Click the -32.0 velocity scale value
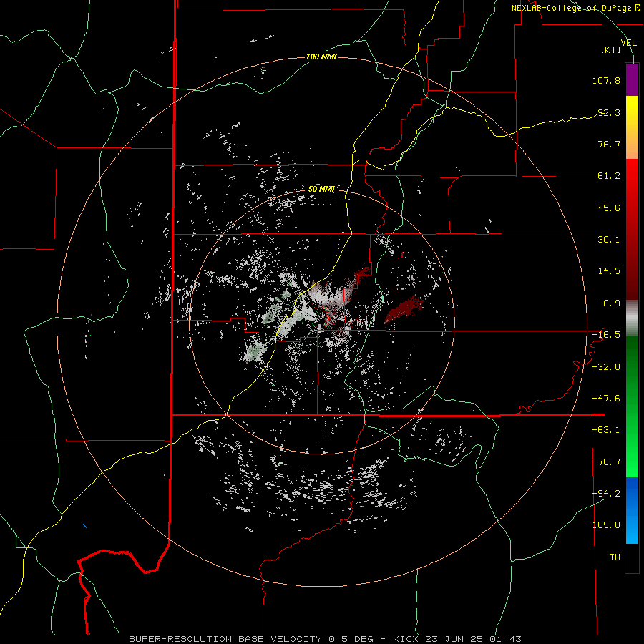 [606, 367]
